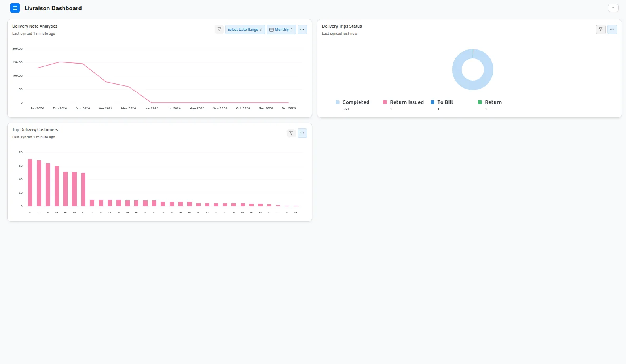Click the donut chart Completed segment
The width and height of the screenshot is (626, 364).
pos(473,85)
